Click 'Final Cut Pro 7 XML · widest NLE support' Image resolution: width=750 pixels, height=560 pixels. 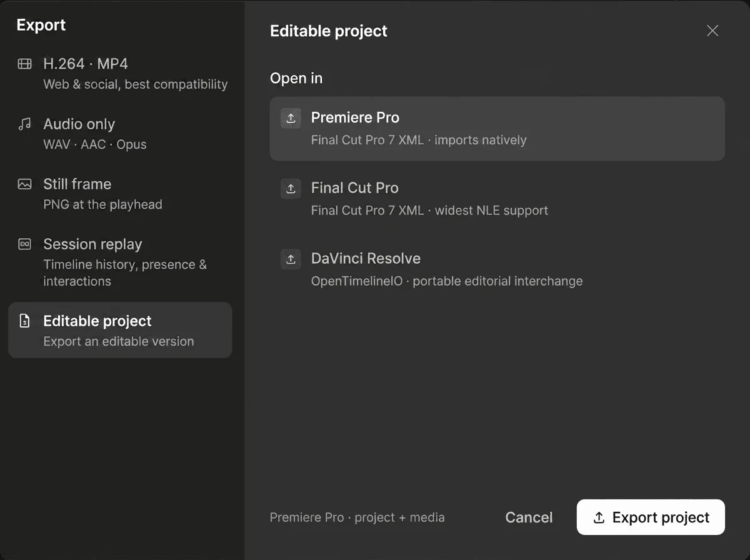(429, 211)
